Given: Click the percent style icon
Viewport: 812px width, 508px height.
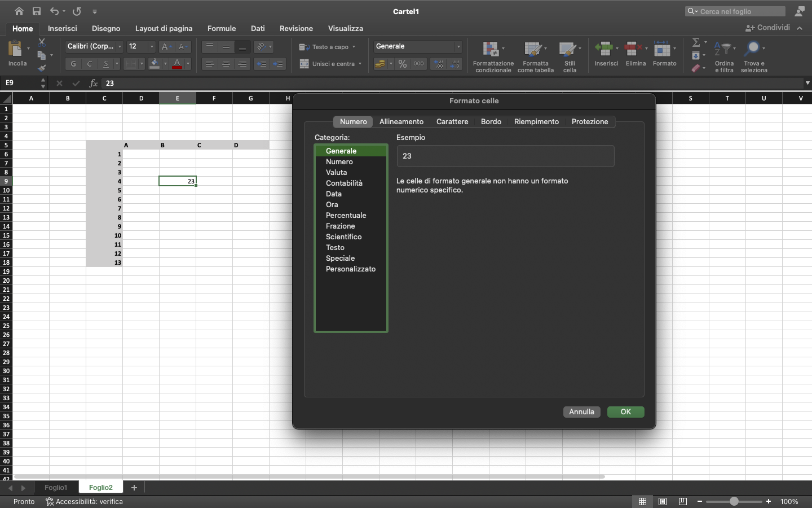Looking at the screenshot, I should (403, 64).
